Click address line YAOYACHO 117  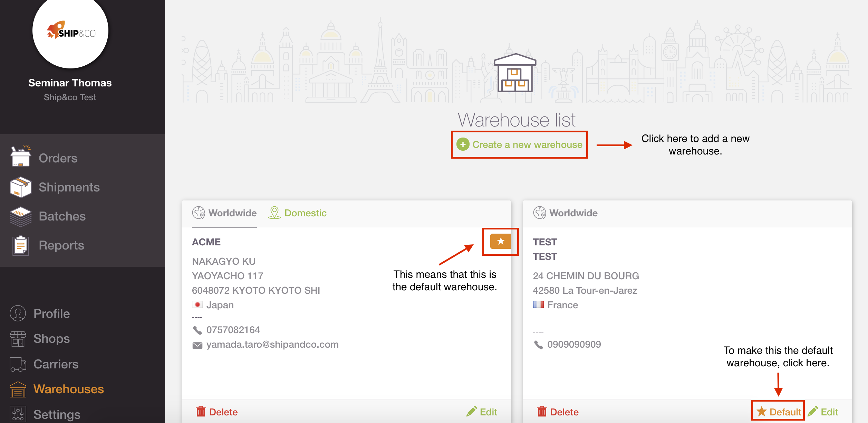(x=228, y=276)
